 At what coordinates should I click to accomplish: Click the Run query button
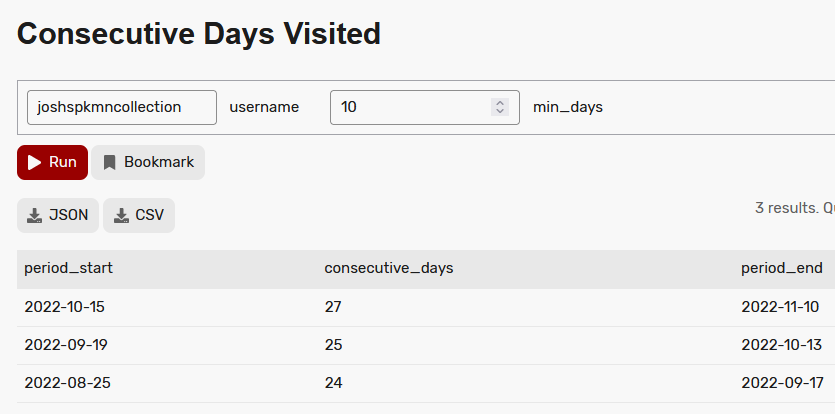pyautogui.click(x=52, y=162)
